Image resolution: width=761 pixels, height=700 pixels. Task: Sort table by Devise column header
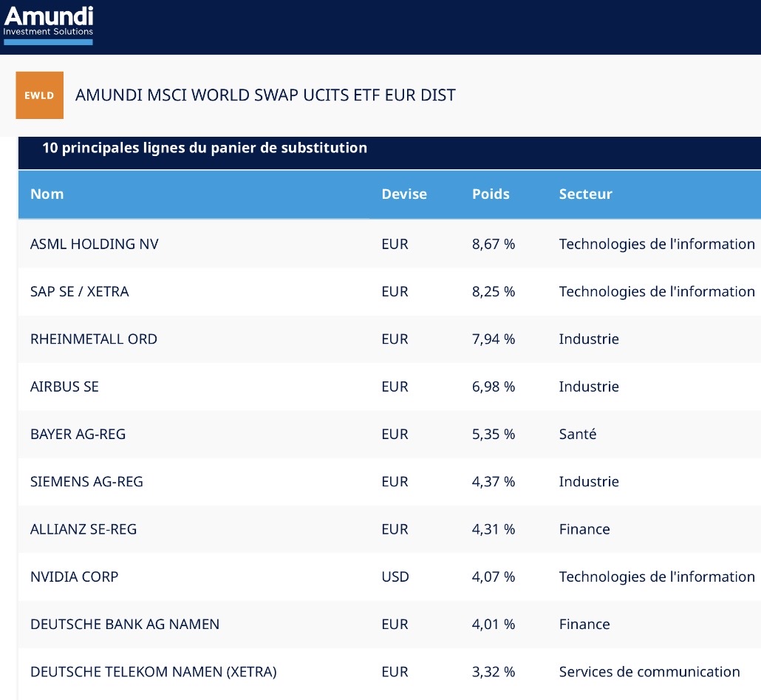point(403,194)
